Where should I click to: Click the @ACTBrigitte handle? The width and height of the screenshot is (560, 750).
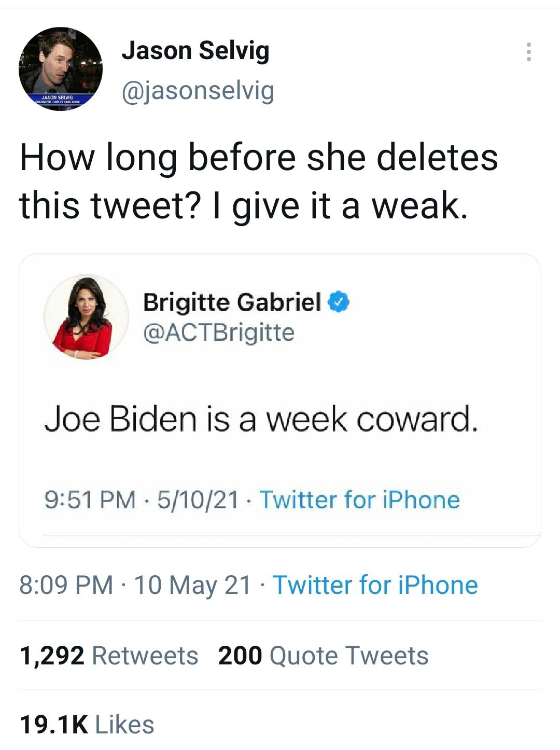pyautogui.click(x=219, y=332)
